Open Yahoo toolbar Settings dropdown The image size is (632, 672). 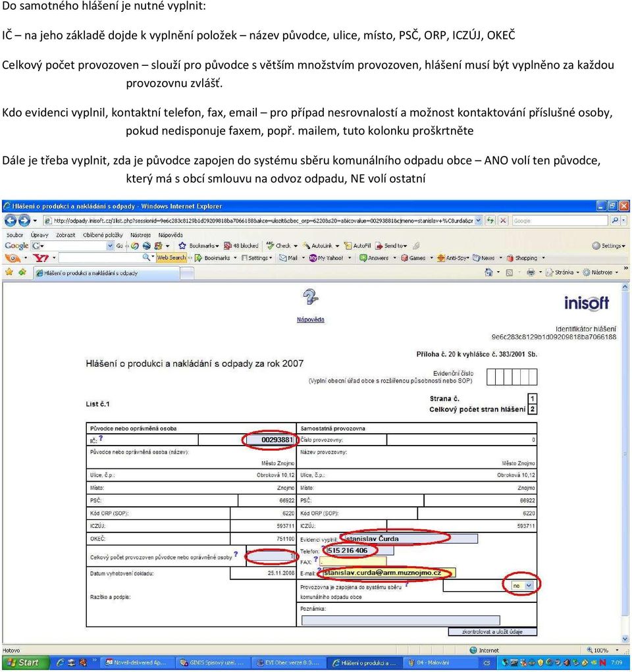pyautogui.click(x=256, y=258)
